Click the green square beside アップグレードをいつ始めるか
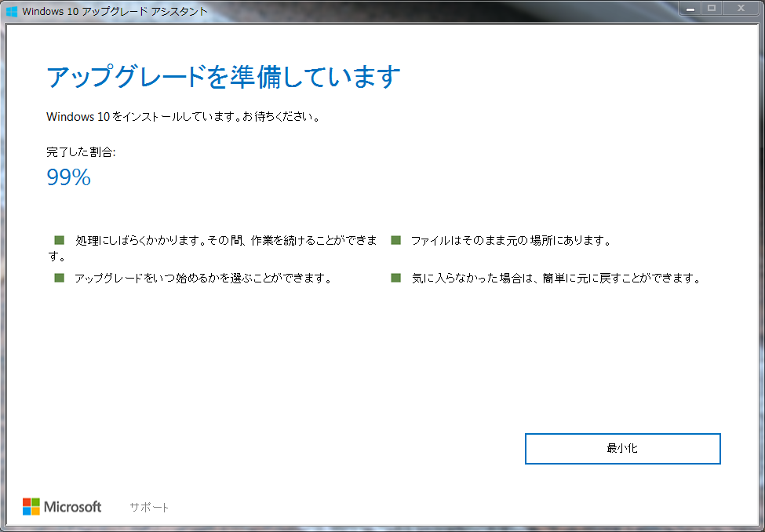The height and width of the screenshot is (532, 765). (x=59, y=278)
